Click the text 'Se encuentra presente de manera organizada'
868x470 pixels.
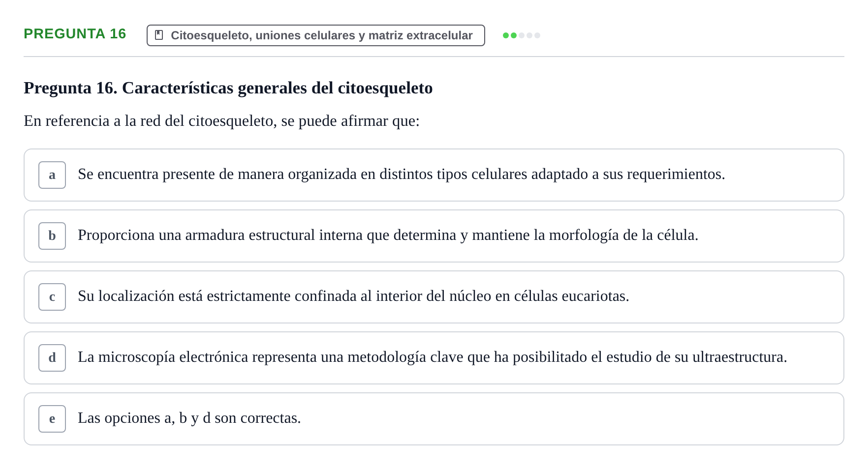(217, 174)
